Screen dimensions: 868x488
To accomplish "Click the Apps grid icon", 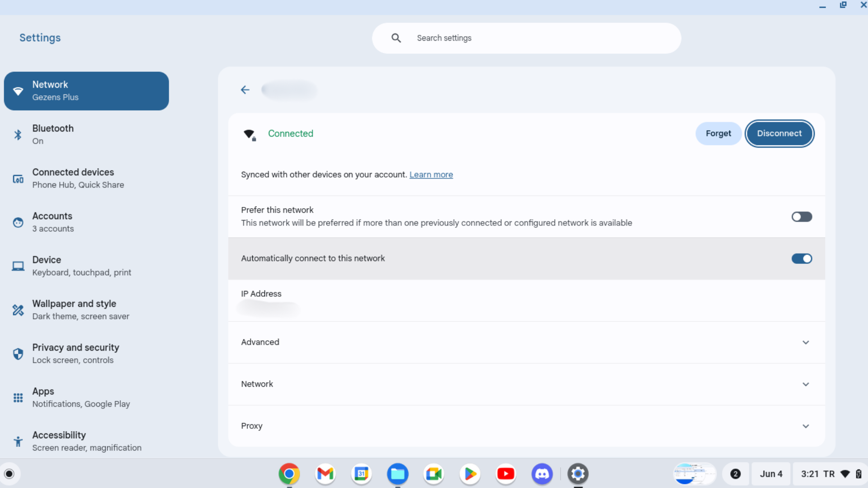I will 18,398.
